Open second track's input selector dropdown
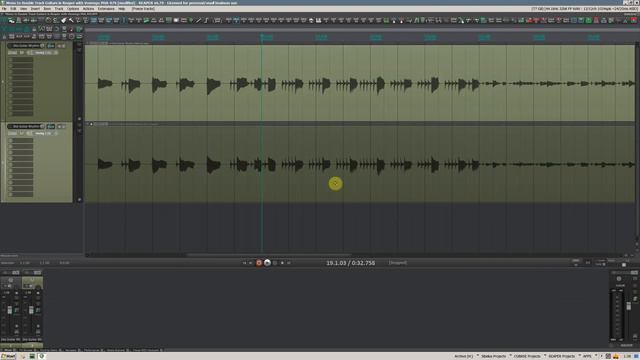The width and height of the screenshot is (640, 360). click(43, 133)
